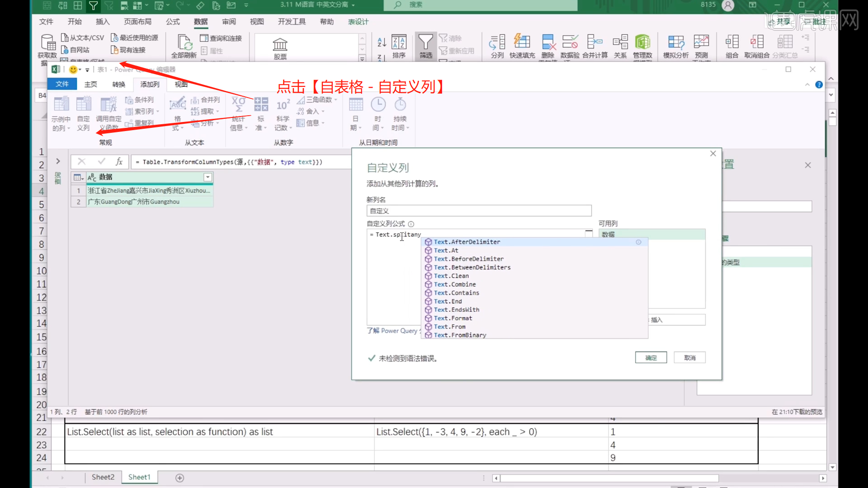Click the 全部刷新 refresh all icon
868x488 pixels.
pyautogui.click(x=184, y=42)
